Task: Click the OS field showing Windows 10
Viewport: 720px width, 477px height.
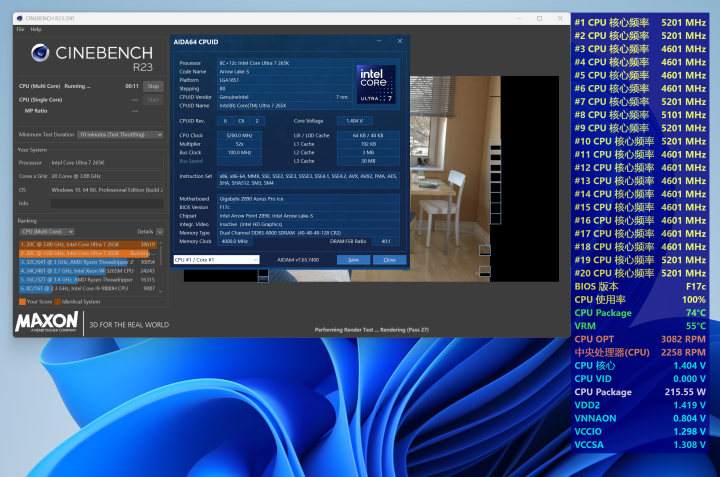Action: pos(107,190)
